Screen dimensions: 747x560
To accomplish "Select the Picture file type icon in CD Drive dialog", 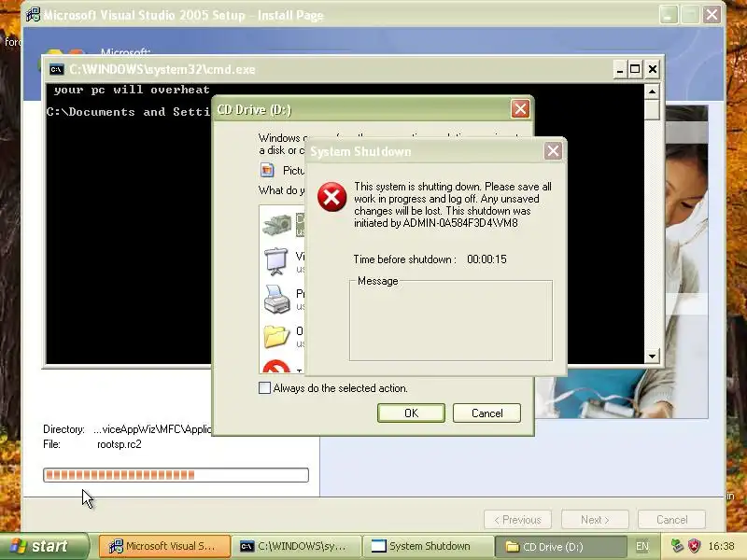I will click(267, 170).
